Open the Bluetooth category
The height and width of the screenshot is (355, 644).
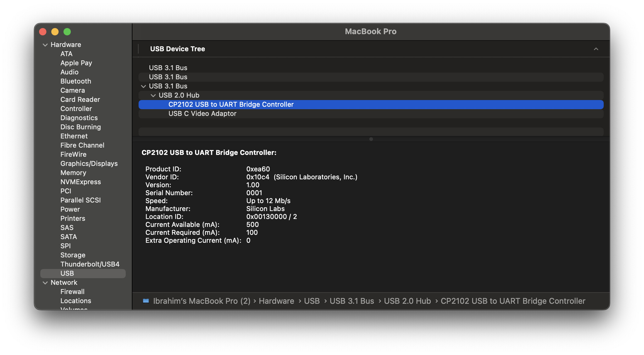76,81
